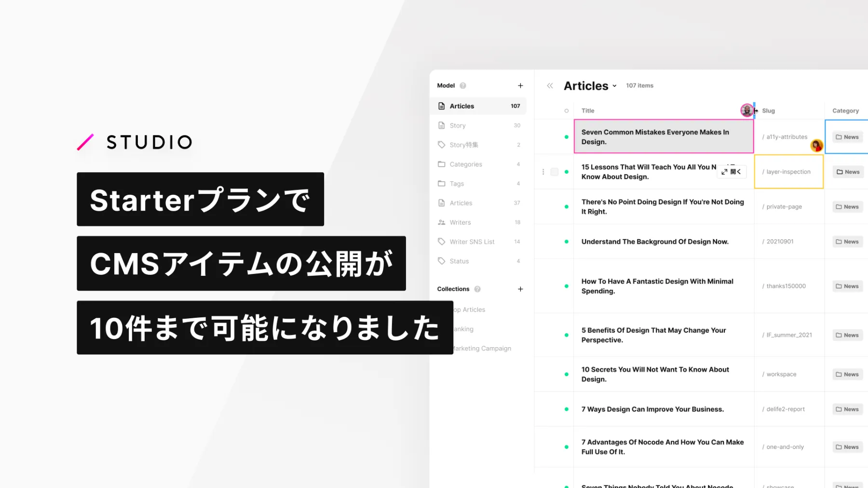Click the Title column header
868x488 pixels.
pyautogui.click(x=588, y=111)
